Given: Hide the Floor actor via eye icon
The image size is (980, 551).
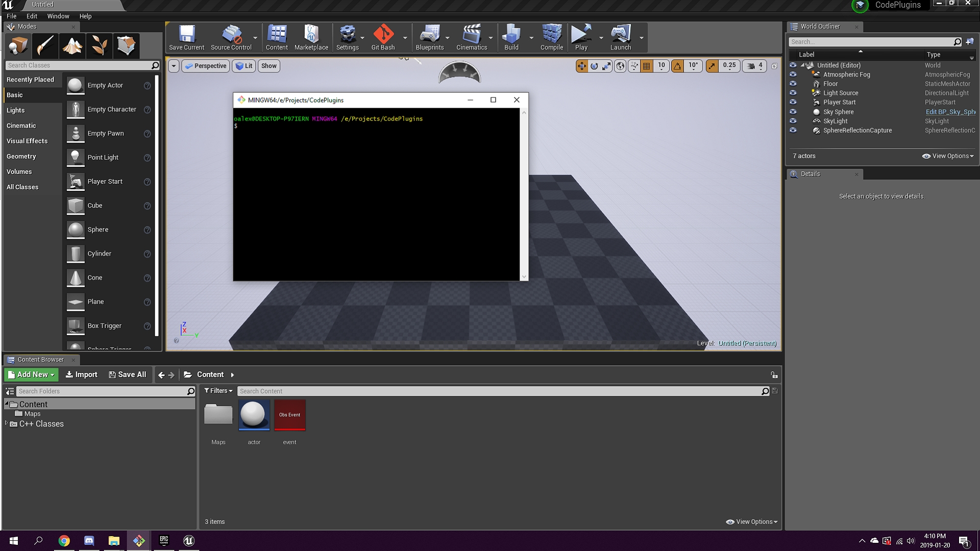Looking at the screenshot, I should pyautogui.click(x=793, y=84).
